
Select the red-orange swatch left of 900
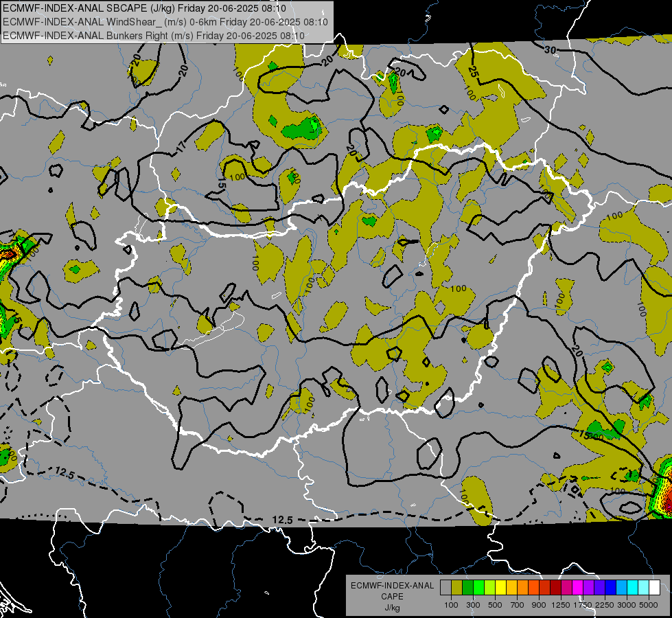(533, 588)
